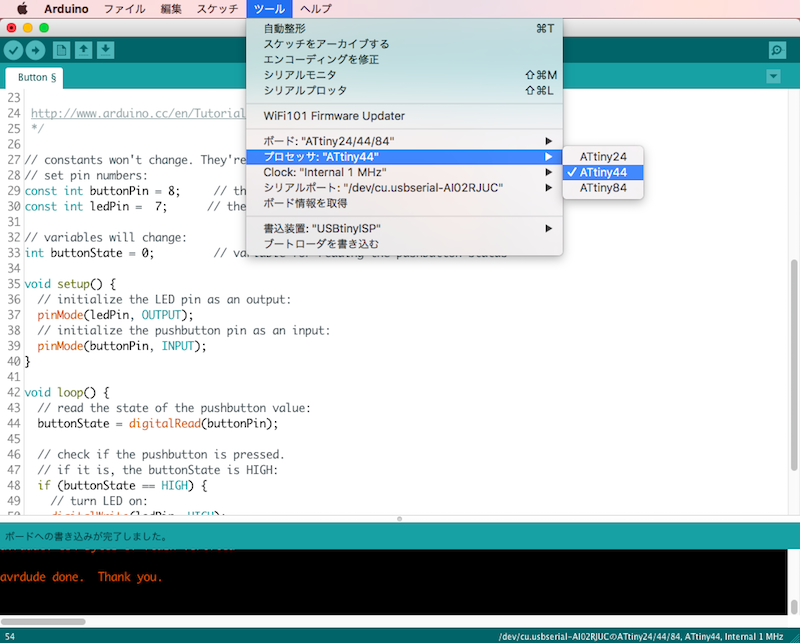Choose エンコーディングを修正 menu entry
This screenshot has height=643, width=800.
point(405,59)
